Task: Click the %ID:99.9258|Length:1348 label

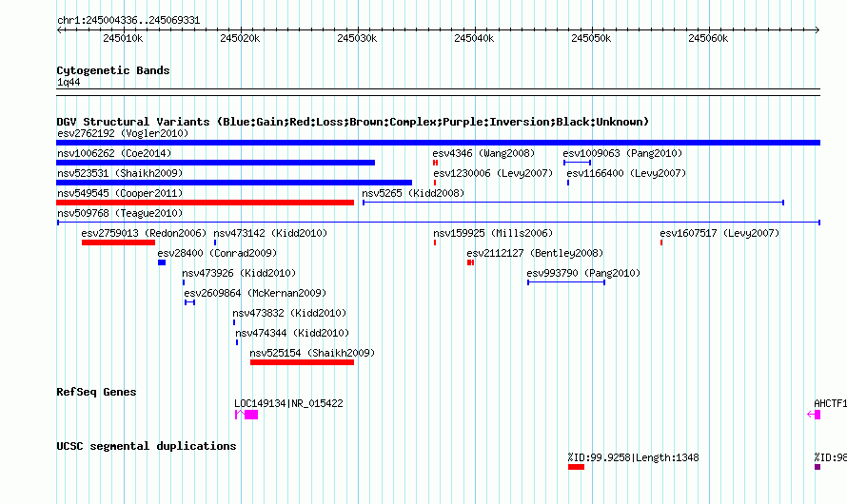Action: (634, 457)
